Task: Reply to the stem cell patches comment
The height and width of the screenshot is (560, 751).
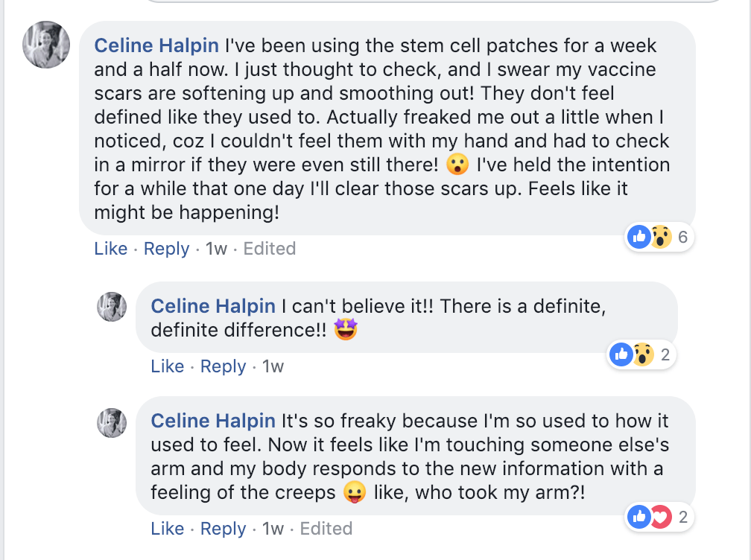Action: pos(166,249)
